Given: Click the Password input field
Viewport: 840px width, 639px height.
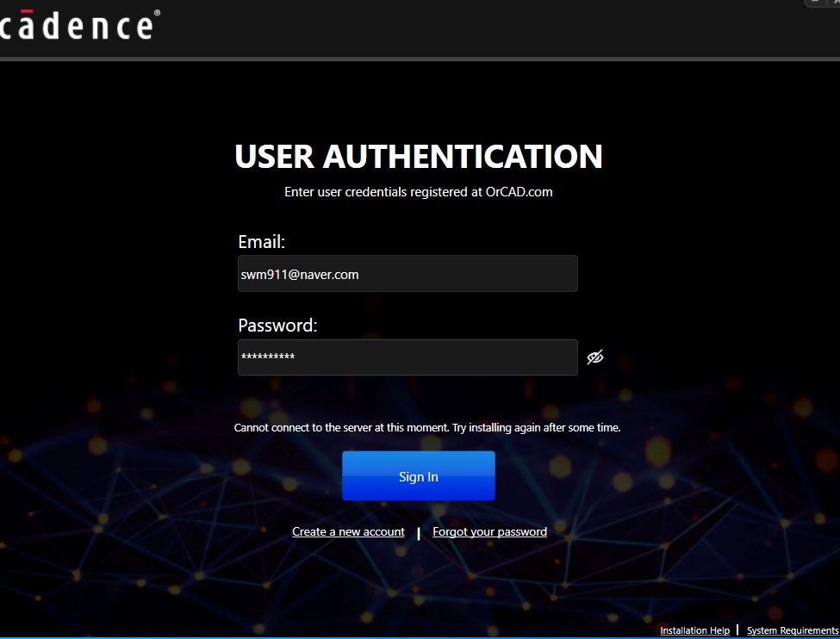Looking at the screenshot, I should click(408, 357).
